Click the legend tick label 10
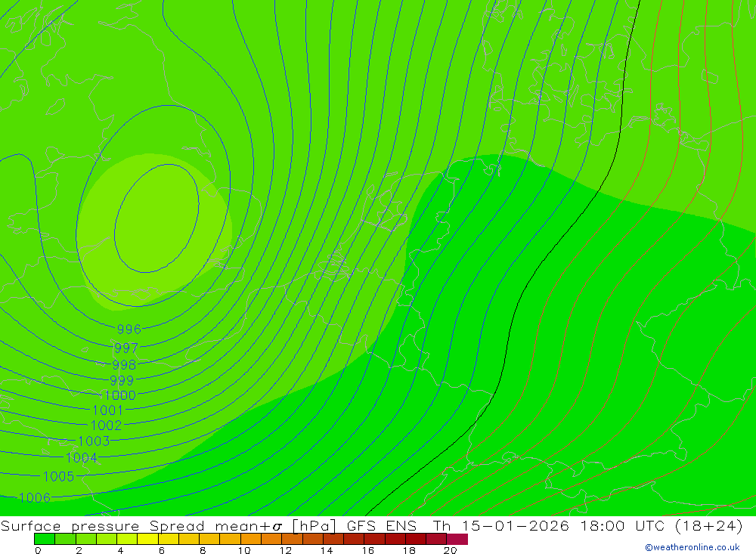756x554 pixels. (244, 550)
